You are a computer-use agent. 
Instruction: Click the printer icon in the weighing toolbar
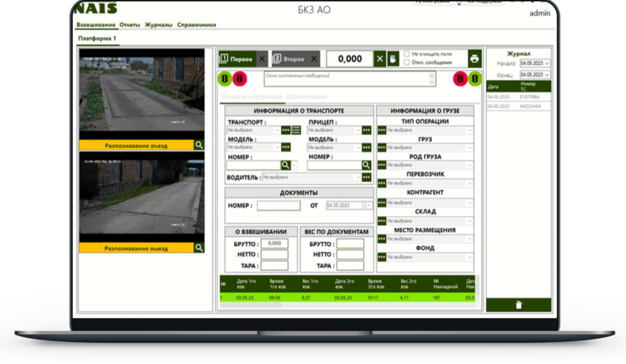pyautogui.click(x=474, y=58)
